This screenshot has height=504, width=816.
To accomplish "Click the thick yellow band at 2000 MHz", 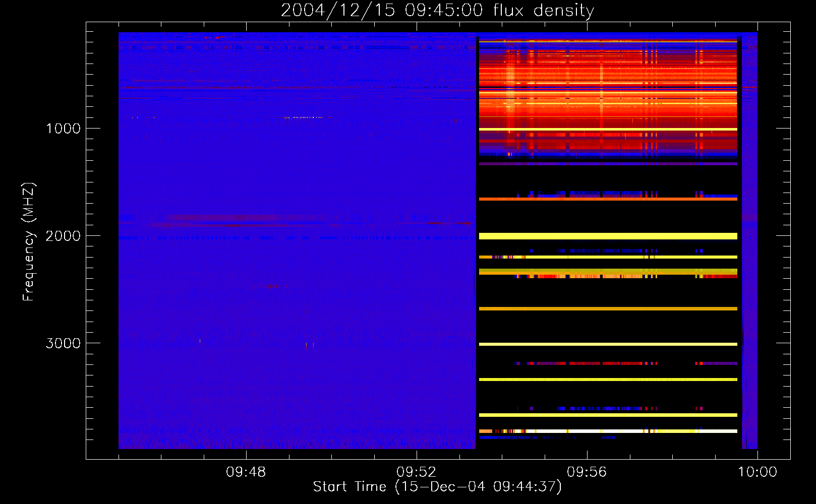I will pyautogui.click(x=608, y=236).
